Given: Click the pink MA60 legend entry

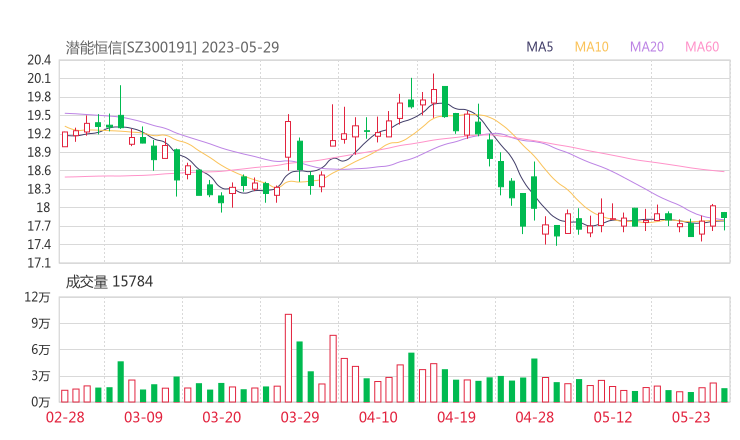Looking at the screenshot, I should [702, 47].
